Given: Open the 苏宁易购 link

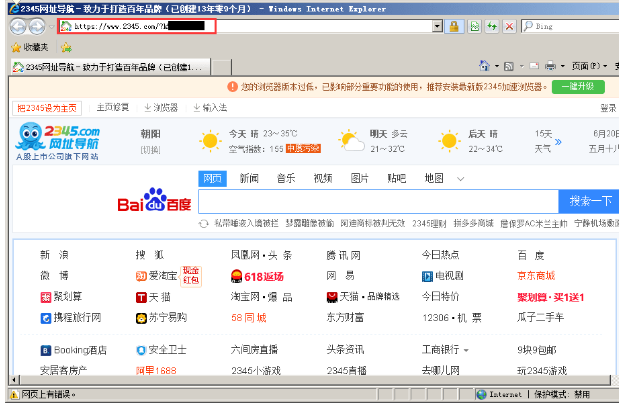Looking at the screenshot, I should tap(161, 318).
